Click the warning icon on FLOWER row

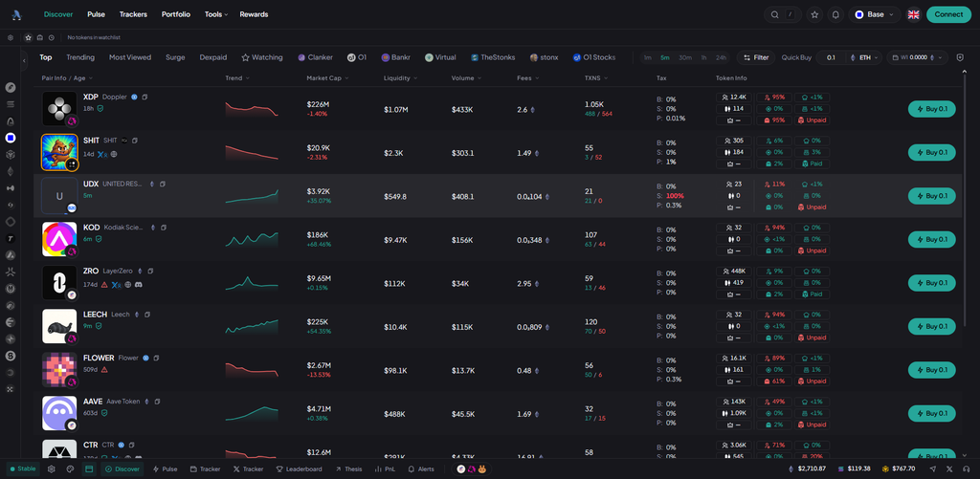104,369
